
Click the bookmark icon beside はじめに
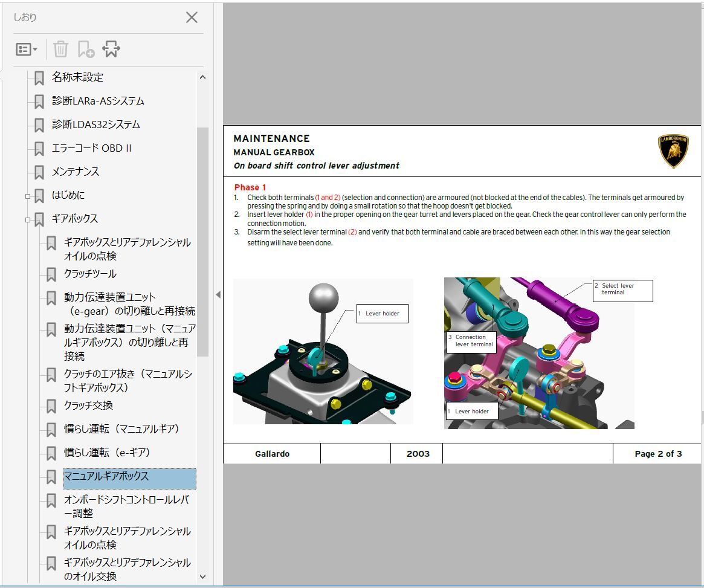(x=39, y=196)
